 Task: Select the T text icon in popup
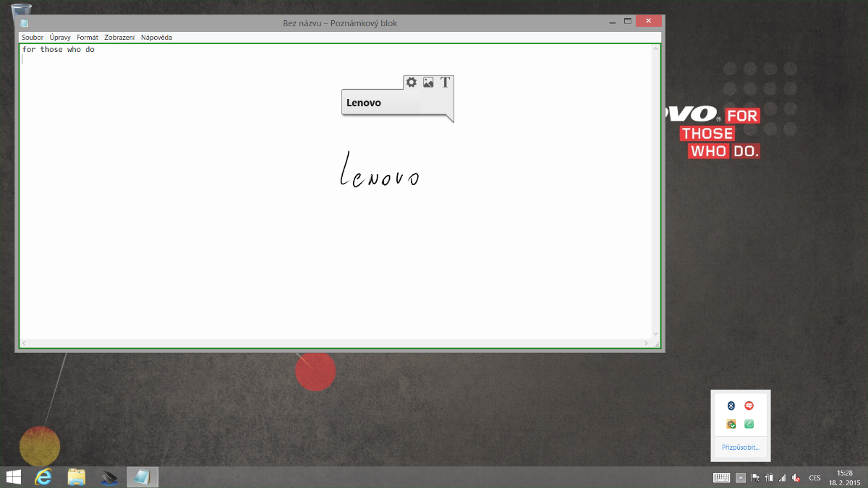click(x=445, y=82)
